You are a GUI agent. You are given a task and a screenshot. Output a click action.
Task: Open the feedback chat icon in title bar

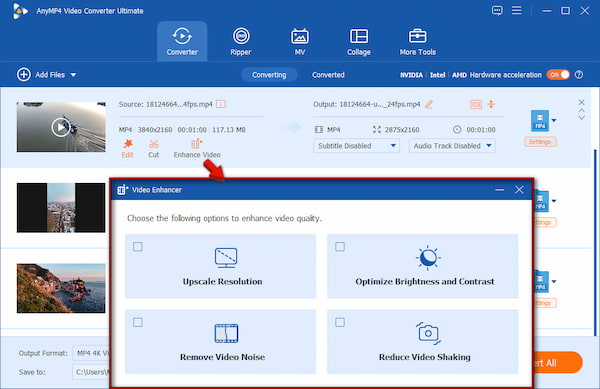pos(497,11)
